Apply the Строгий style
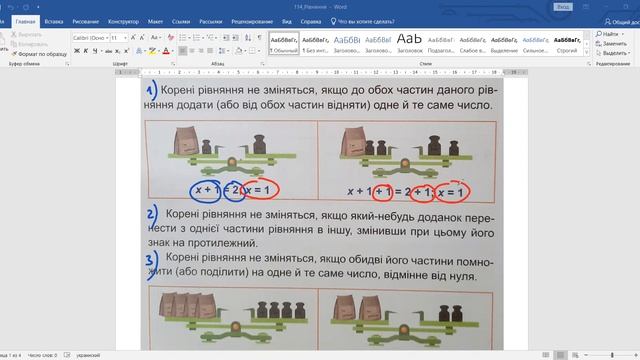The image size is (640, 360). [567, 44]
